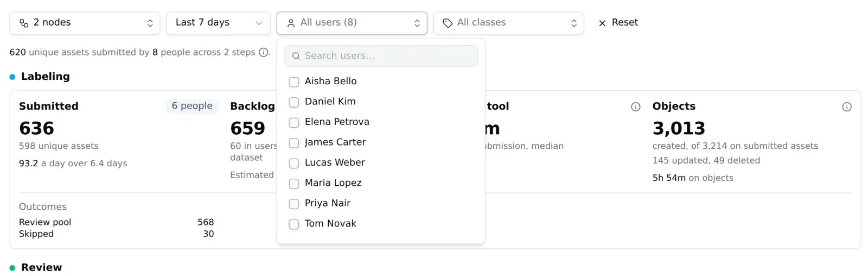The height and width of the screenshot is (276, 868).
Task: Click the up-down arrows in 2 nodes
Action: click(x=150, y=23)
